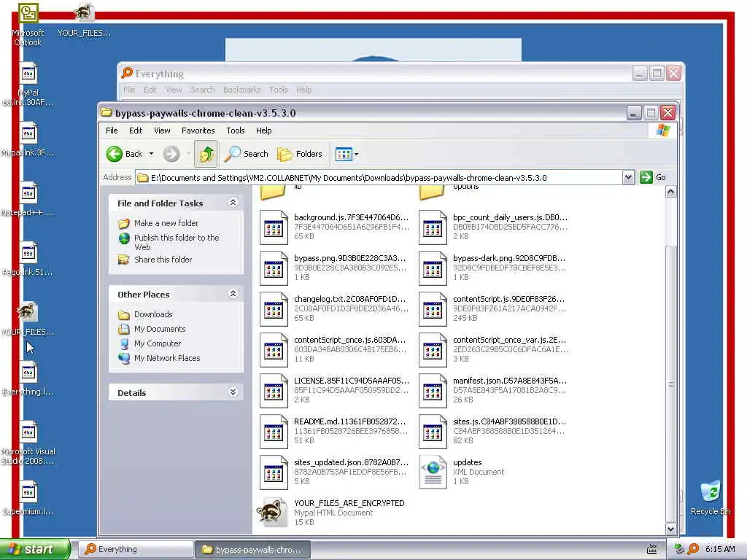This screenshot has height=560, width=747.
Task: Click the green Go arrow icon
Action: (646, 177)
